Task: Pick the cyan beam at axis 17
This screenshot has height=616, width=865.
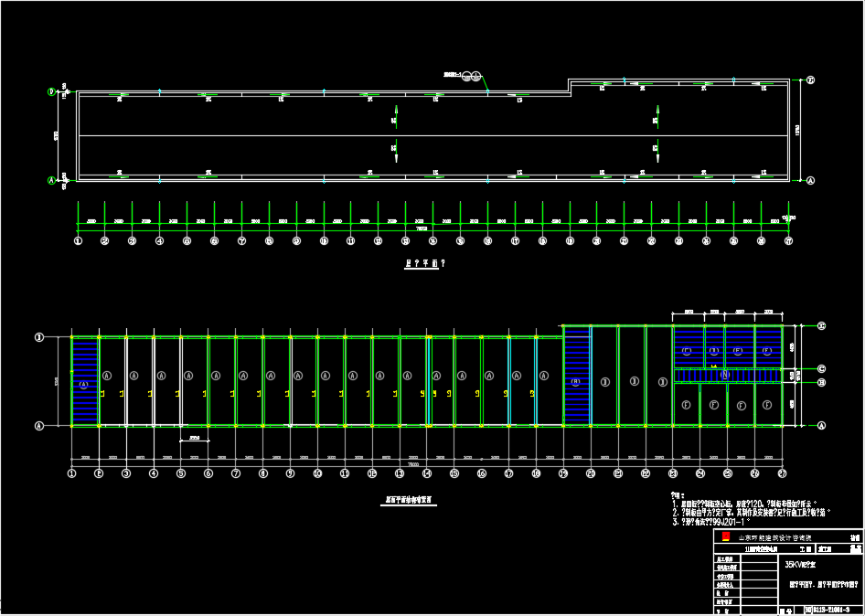Action: (x=508, y=381)
